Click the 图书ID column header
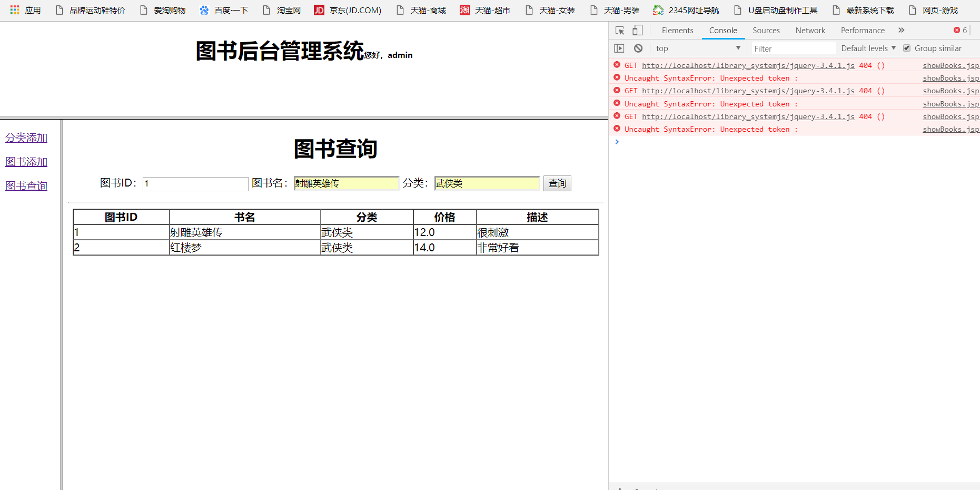Viewport: 980px width, 490px height. tap(121, 217)
